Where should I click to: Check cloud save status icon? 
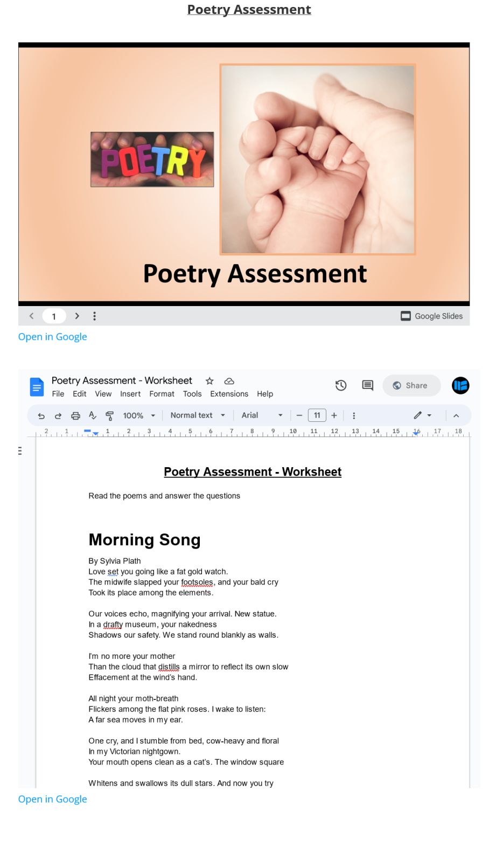229,381
